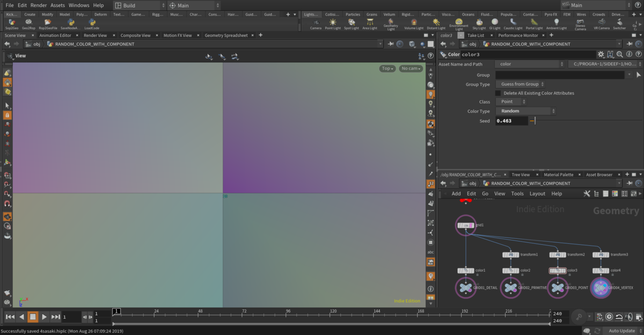The height and width of the screenshot is (335, 644).
Task: Click the Rop2GeoFile toolbar icon
Action: pyautogui.click(x=47, y=21)
